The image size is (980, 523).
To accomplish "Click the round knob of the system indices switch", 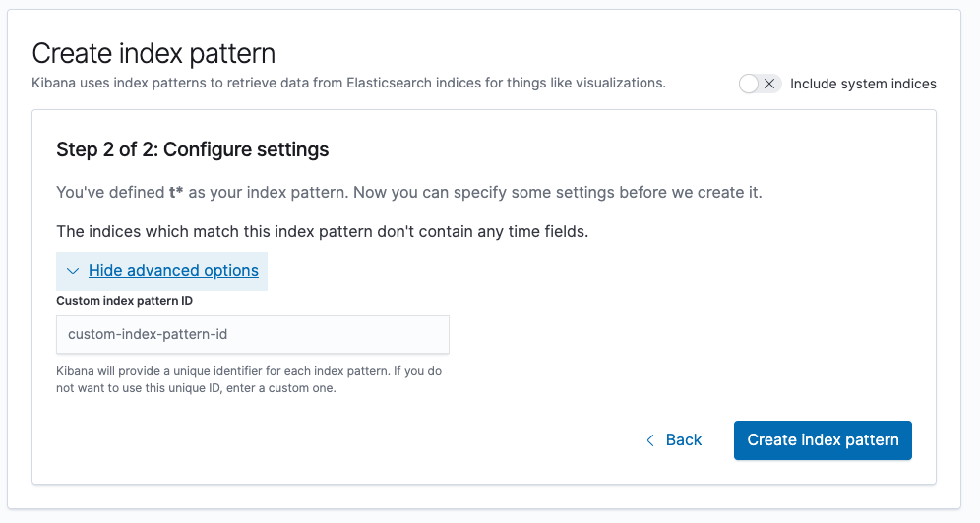I will 750,84.
